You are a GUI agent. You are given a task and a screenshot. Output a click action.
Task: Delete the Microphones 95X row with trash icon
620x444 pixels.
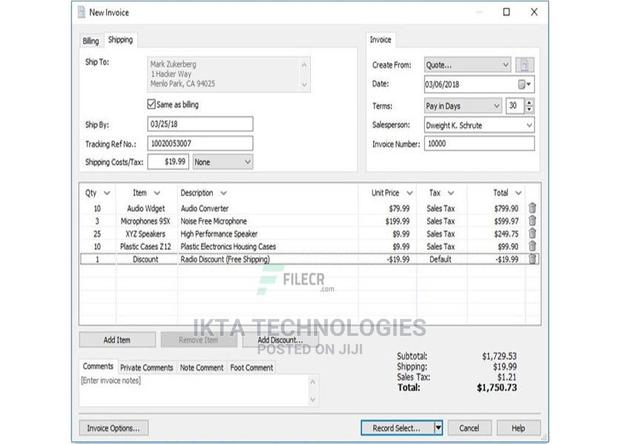pos(532,221)
